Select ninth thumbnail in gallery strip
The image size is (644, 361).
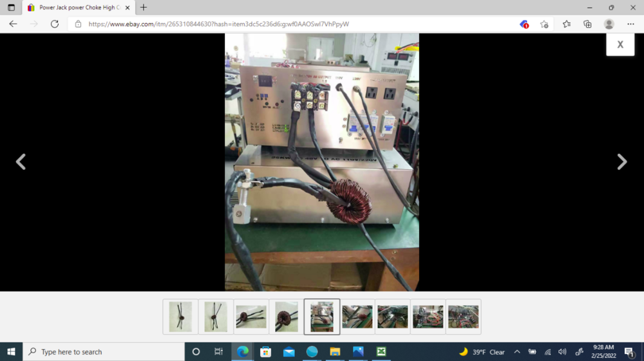(463, 317)
